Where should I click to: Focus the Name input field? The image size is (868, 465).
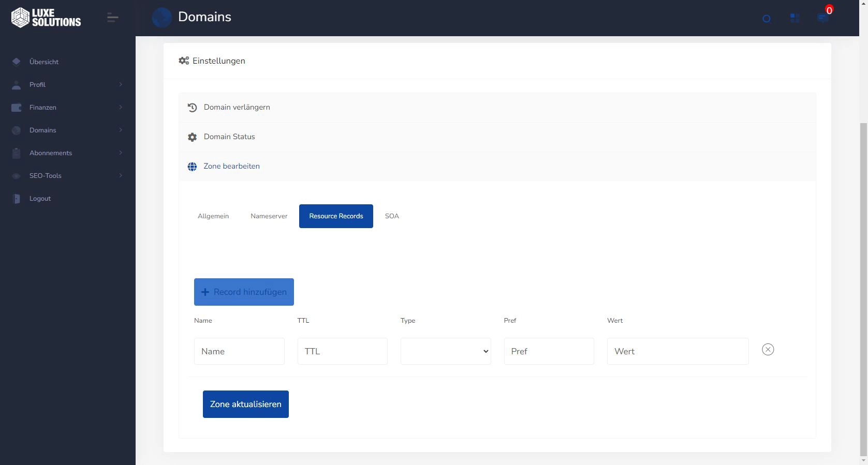coord(239,351)
